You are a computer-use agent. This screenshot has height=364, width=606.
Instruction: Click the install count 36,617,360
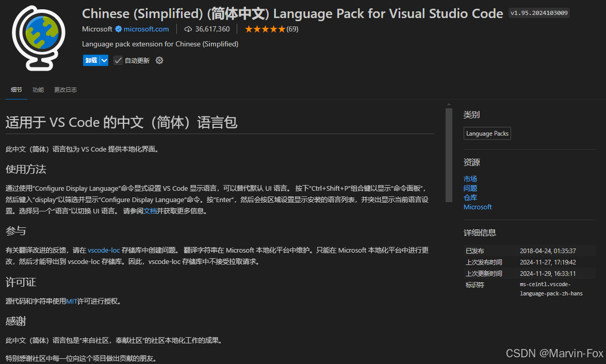point(212,29)
